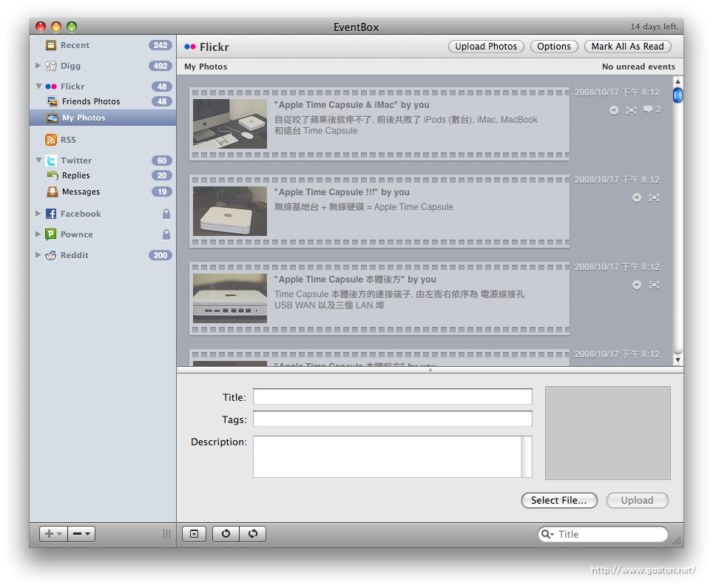Click the Description text area
This screenshot has height=588, width=713.
pyautogui.click(x=393, y=456)
